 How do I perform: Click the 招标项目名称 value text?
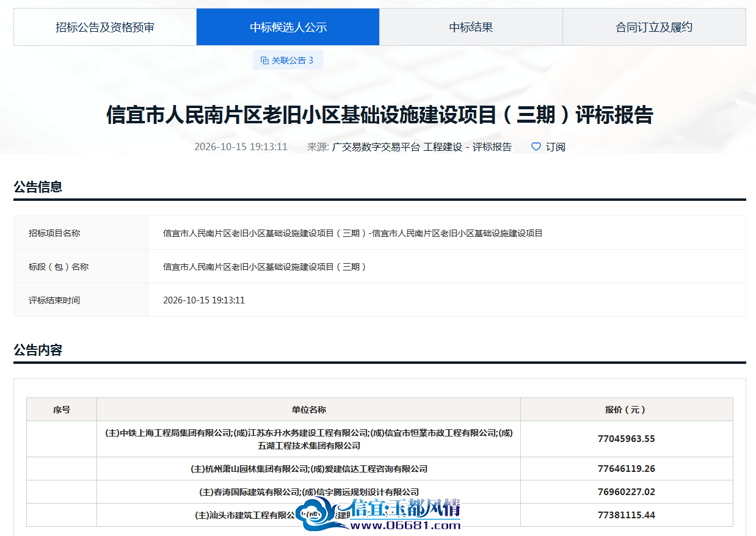pyautogui.click(x=353, y=233)
